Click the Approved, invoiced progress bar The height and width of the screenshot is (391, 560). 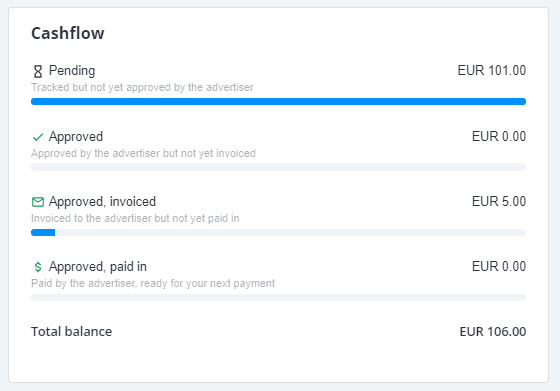pos(278,232)
